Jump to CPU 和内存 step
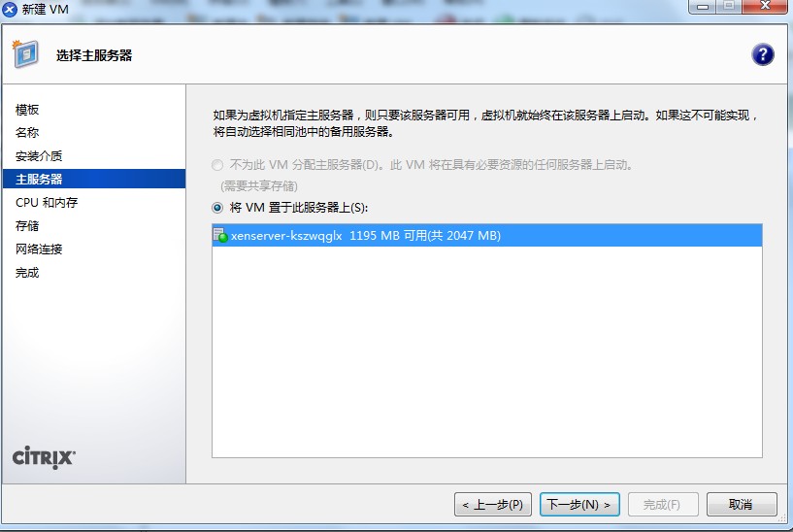The image size is (793, 532). pos(47,202)
